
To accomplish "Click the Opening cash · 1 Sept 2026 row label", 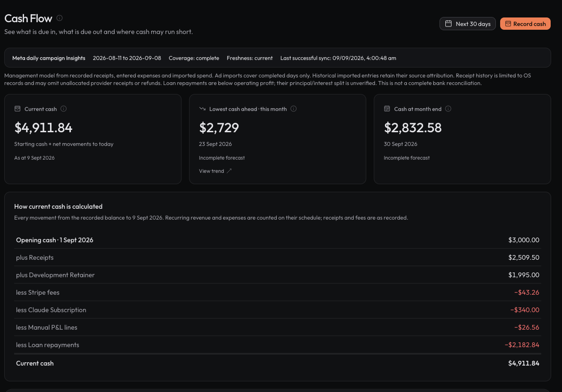I will (x=54, y=240).
